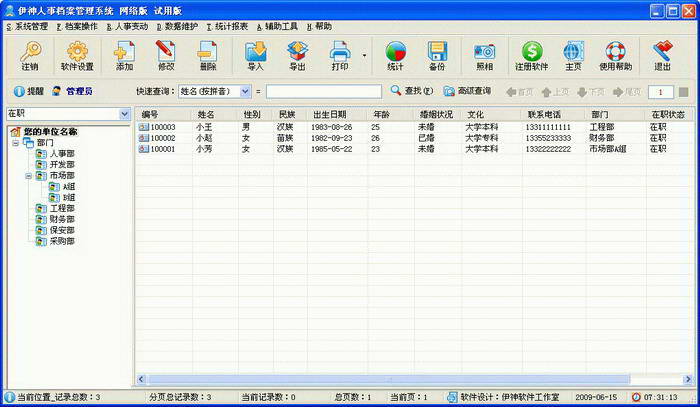700x407 pixels.
Task: Click the 删除 (delete) record icon
Action: [208, 56]
